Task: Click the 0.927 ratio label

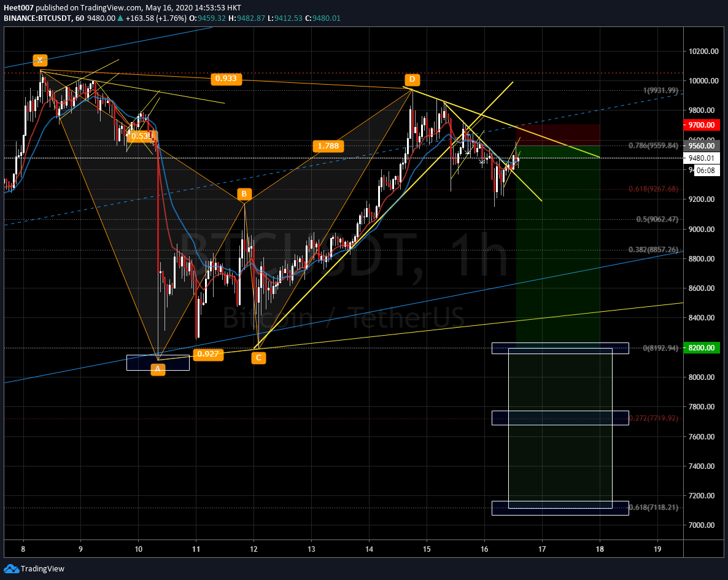Action: coord(207,354)
